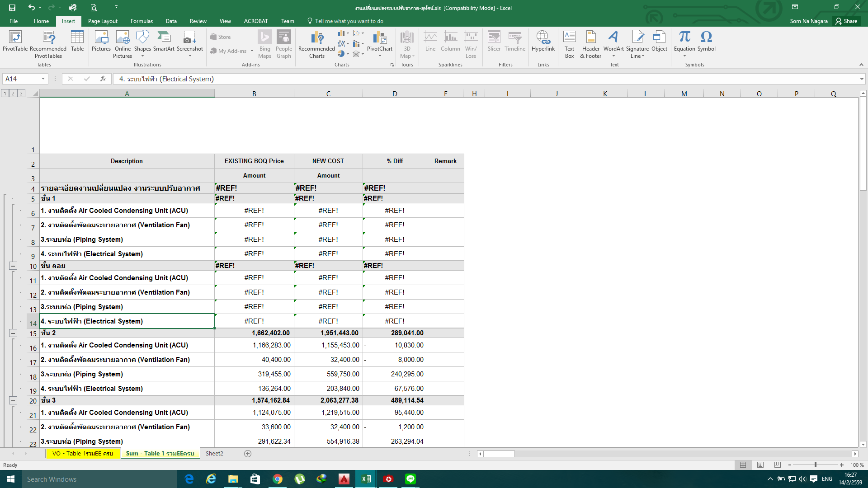Collapse the row 10 outline group

(13, 266)
